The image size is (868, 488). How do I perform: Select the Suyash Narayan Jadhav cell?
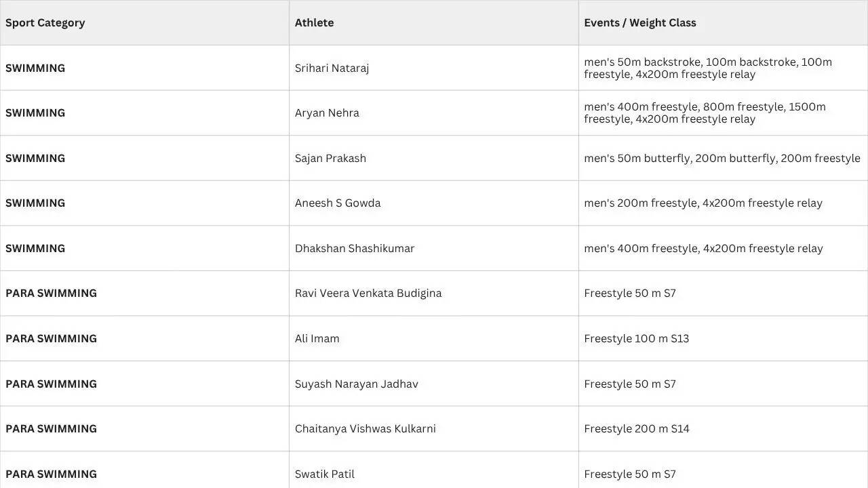[x=434, y=384]
